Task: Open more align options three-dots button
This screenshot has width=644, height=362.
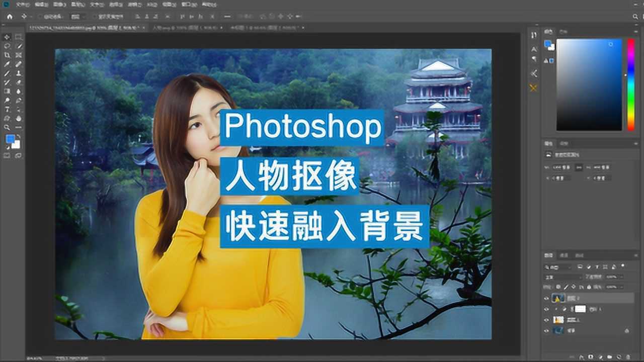Action: pyautogui.click(x=227, y=17)
